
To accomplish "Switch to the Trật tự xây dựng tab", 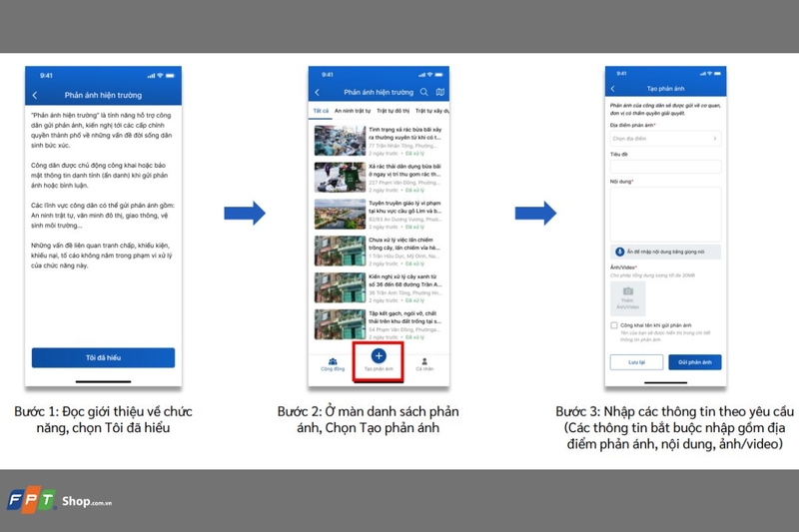I will 432,111.
